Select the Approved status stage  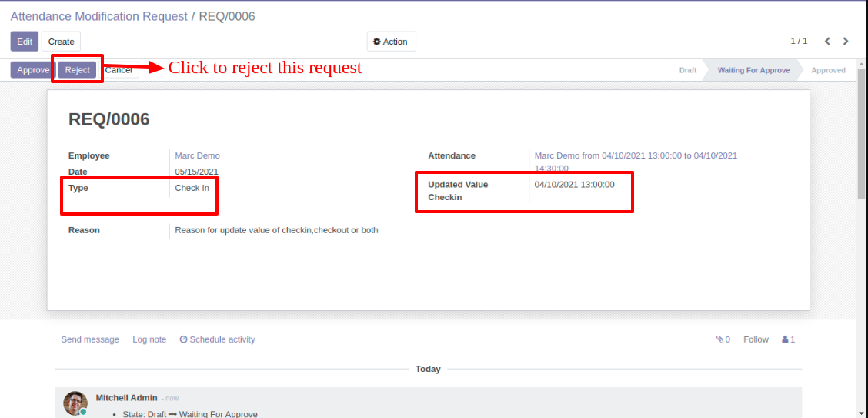[x=828, y=70]
